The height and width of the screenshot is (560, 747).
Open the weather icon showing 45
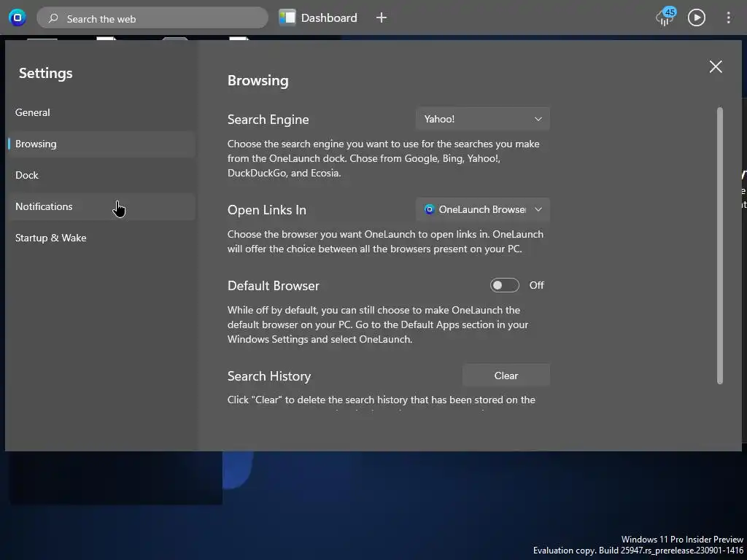pos(665,17)
